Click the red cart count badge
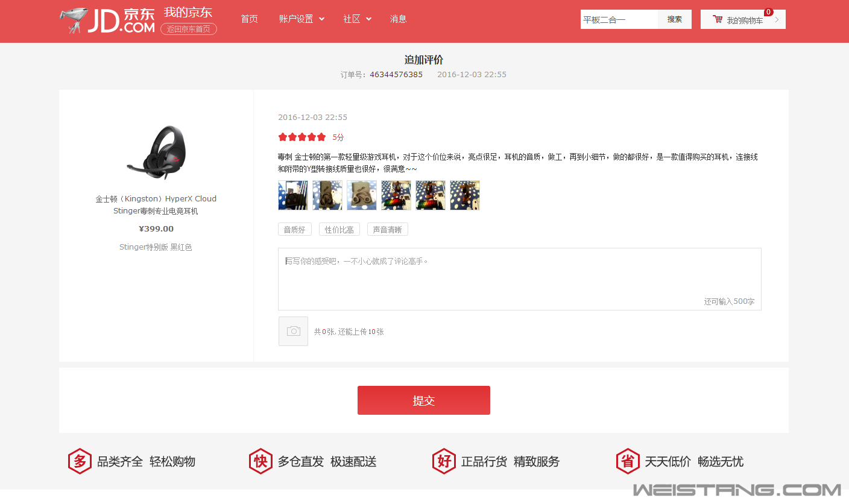Screen dimensions: 849x504 point(769,12)
